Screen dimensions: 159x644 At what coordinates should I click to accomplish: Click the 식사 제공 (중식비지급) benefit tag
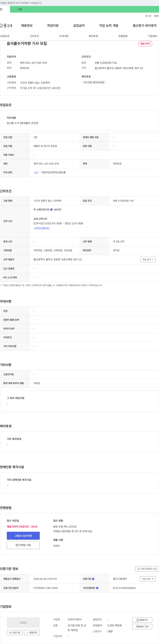coord(94,82)
